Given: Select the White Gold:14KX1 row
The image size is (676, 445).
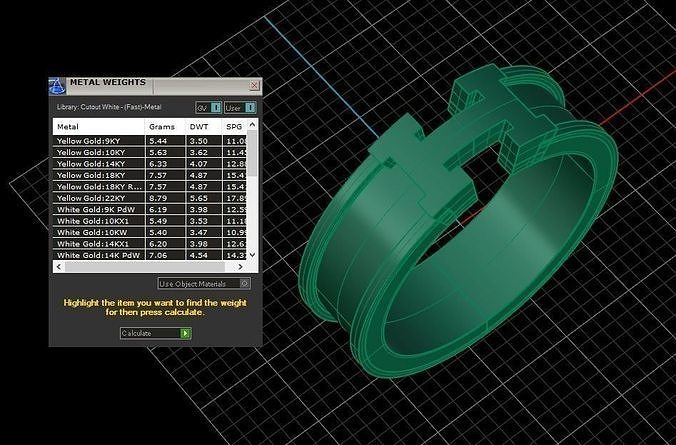Looking at the screenshot, I should (x=150, y=244).
